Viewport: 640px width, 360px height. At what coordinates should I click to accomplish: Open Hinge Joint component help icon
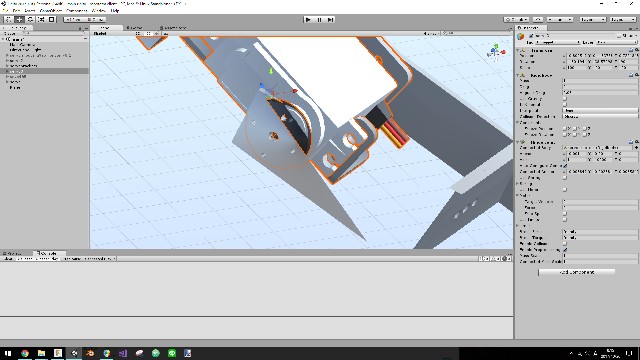point(631,142)
